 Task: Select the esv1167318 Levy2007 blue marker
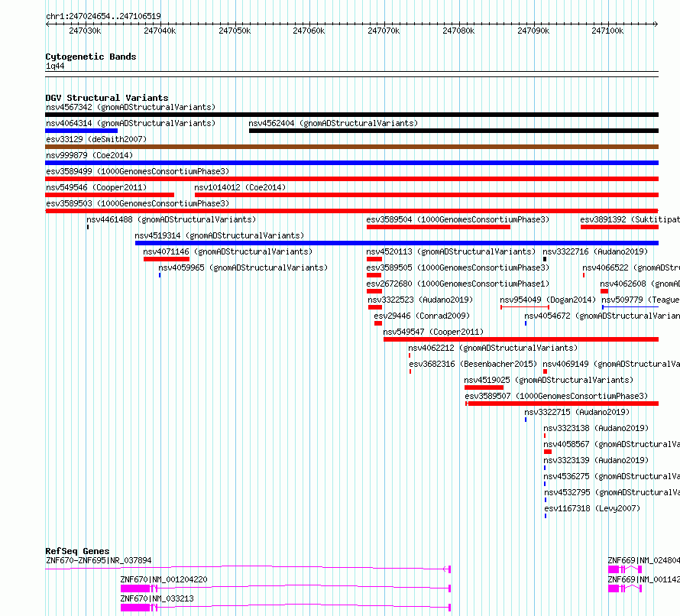(x=546, y=516)
